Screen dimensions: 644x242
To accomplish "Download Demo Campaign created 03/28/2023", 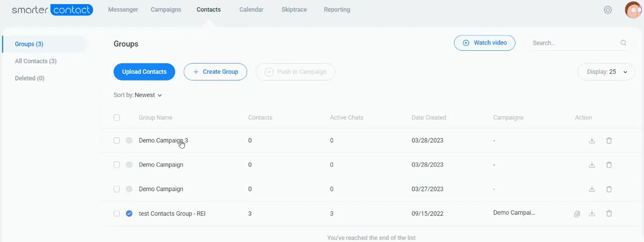I will (x=592, y=165).
